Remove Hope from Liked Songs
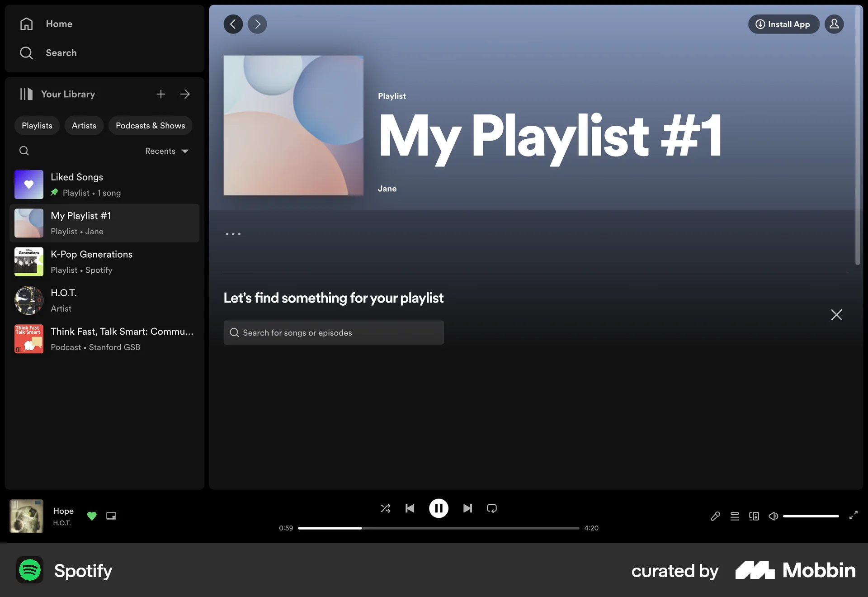Image resolution: width=868 pixels, height=597 pixels. coord(92,516)
